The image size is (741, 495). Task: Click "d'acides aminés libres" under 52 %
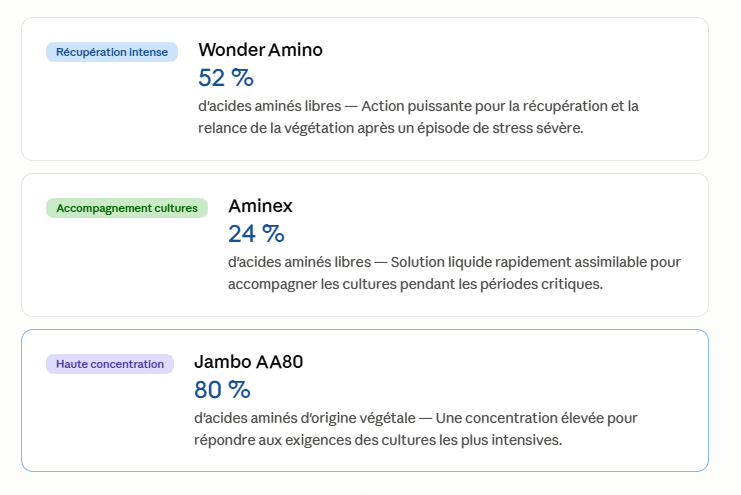tap(269, 106)
